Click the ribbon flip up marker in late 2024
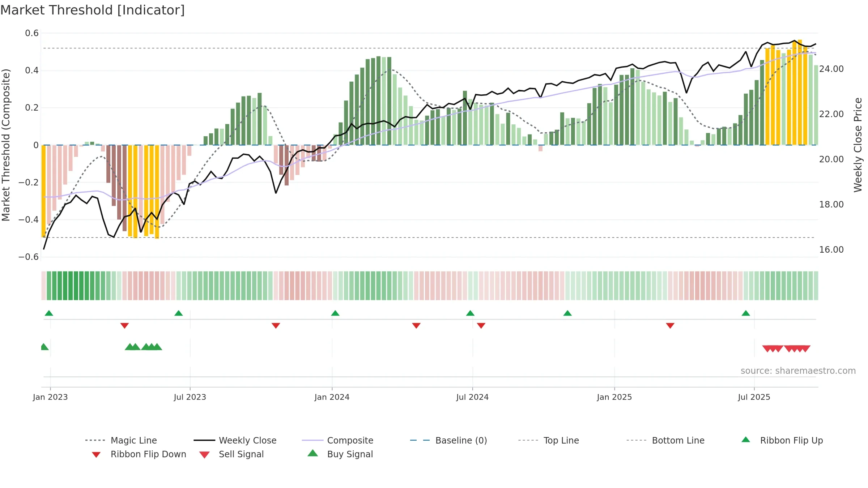Screen dimensions: 868x488 (567, 313)
